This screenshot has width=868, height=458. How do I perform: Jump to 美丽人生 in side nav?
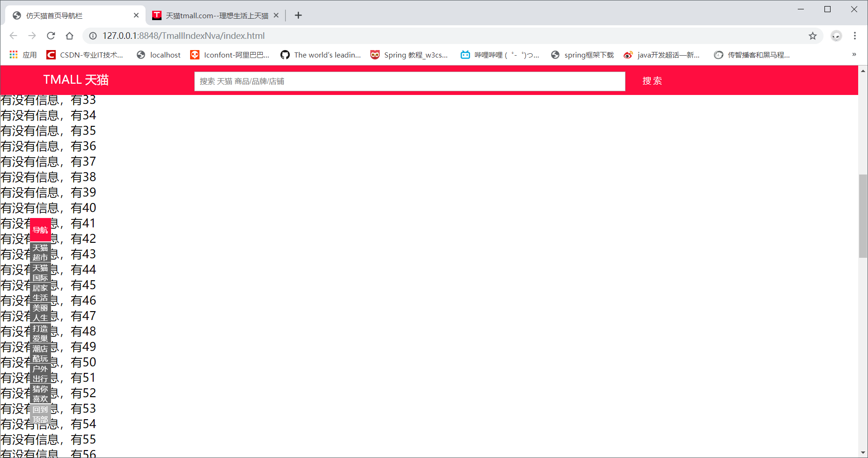40,313
